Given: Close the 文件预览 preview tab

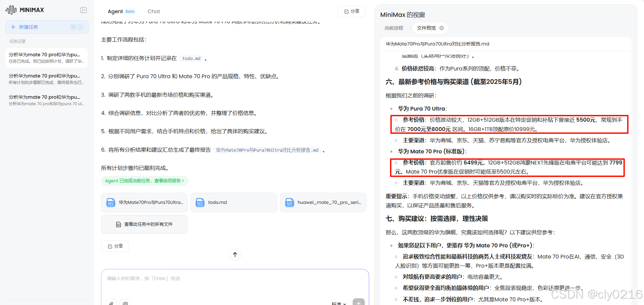Looking at the screenshot, I should [441, 28].
